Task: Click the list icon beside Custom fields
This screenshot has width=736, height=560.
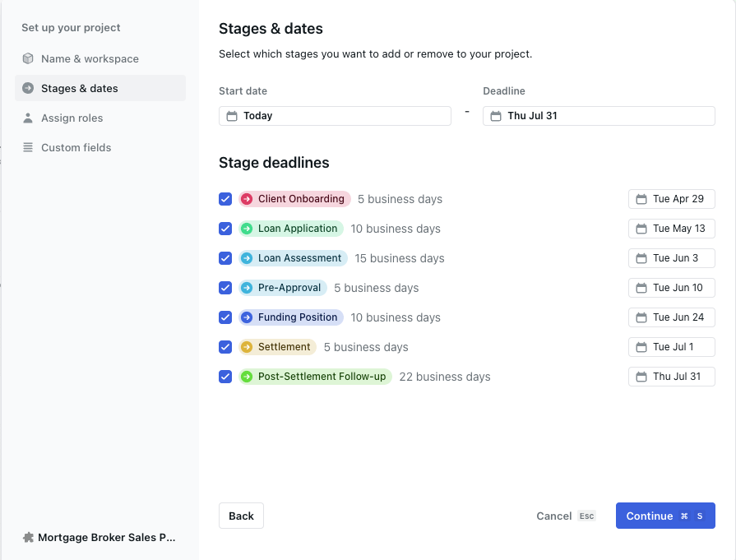Action: (28, 148)
